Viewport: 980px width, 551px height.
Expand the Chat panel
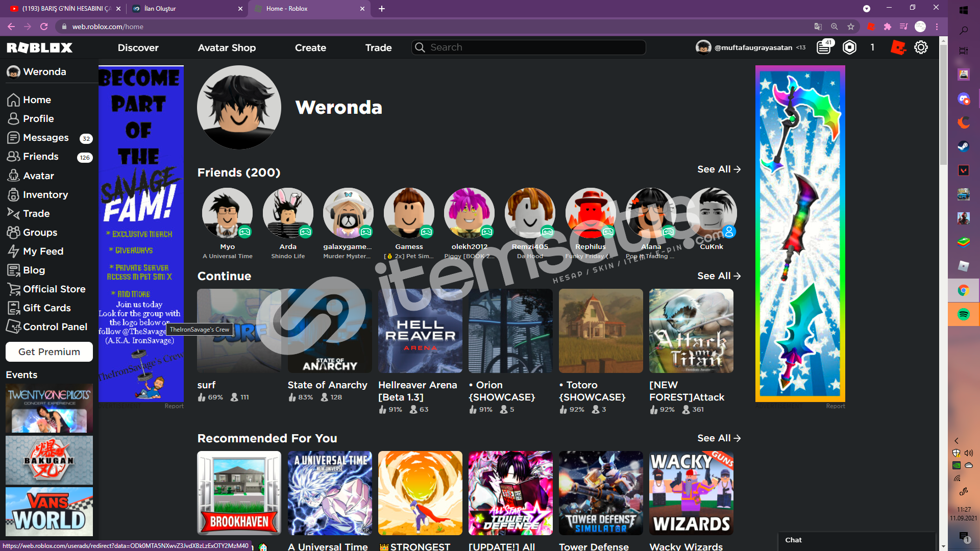[856, 540]
